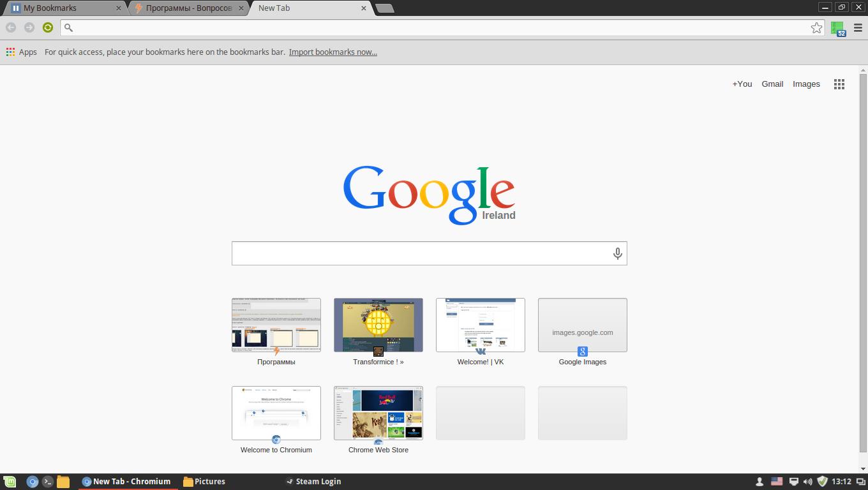
Task: Open the Программы most-visited thumbnail
Action: 276,325
